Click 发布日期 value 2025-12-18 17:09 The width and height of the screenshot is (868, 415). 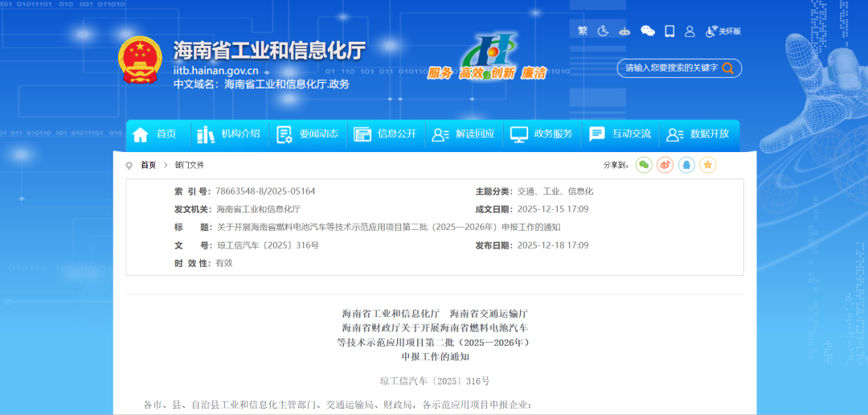tap(552, 245)
